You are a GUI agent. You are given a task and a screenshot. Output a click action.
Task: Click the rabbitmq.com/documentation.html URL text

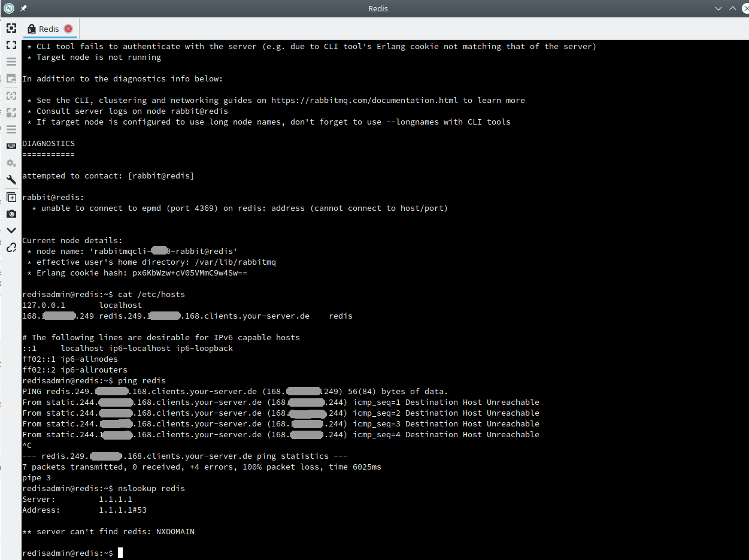(365, 101)
